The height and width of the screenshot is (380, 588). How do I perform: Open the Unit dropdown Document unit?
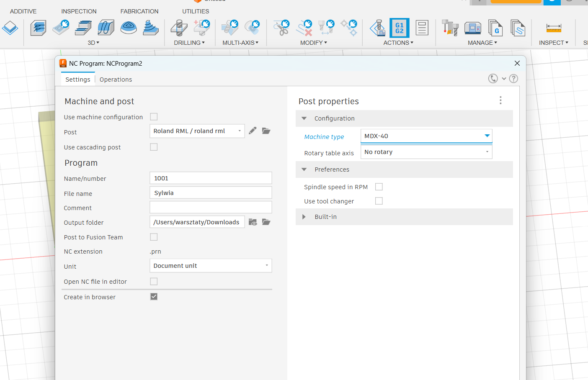(211, 266)
